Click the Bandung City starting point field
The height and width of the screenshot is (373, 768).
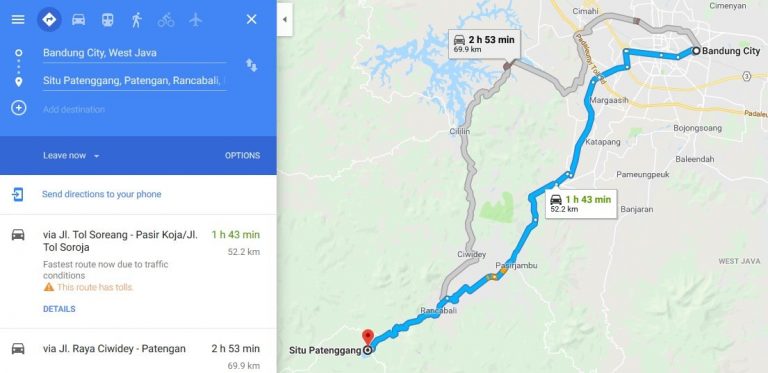pyautogui.click(x=134, y=53)
